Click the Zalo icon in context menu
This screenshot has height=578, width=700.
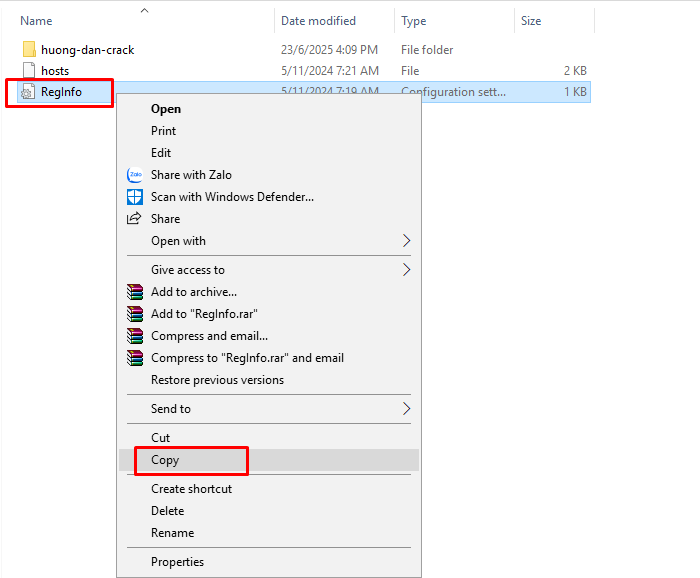click(x=135, y=175)
